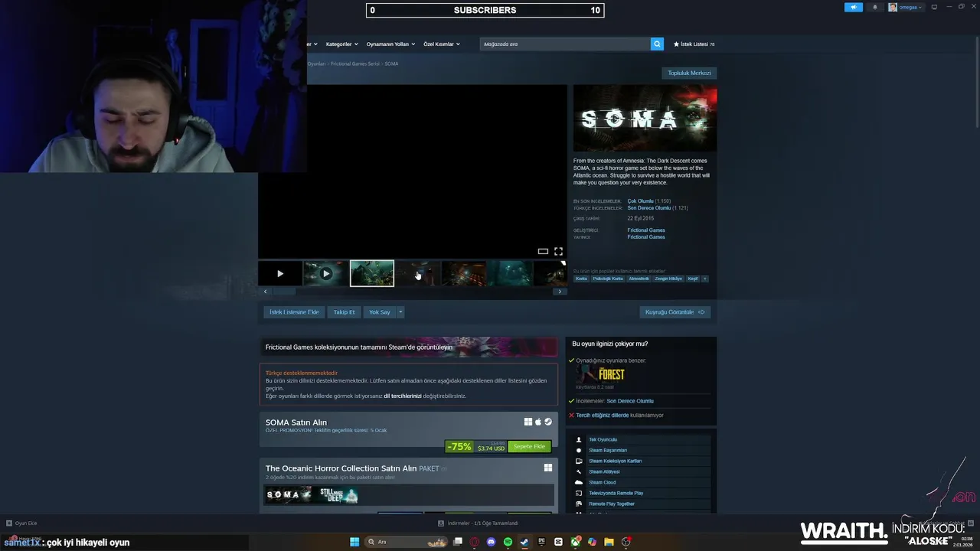
Task: Click the Windows icon on Oceanic Horror Collection
Action: (548, 468)
